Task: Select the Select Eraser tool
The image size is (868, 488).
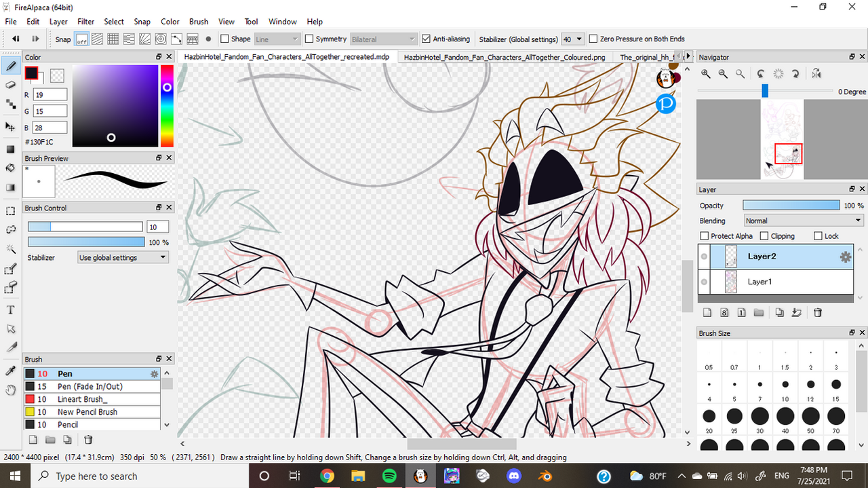Action: [10, 288]
